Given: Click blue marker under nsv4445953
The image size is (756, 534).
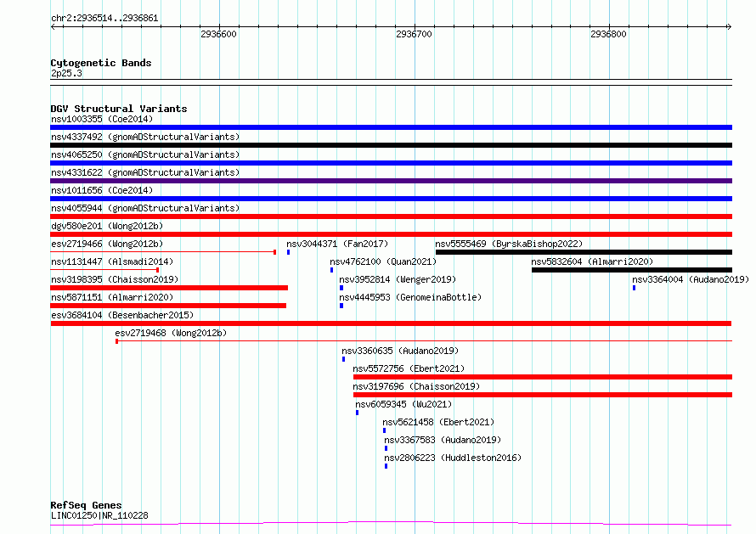Looking at the screenshot, I should pyautogui.click(x=341, y=306).
